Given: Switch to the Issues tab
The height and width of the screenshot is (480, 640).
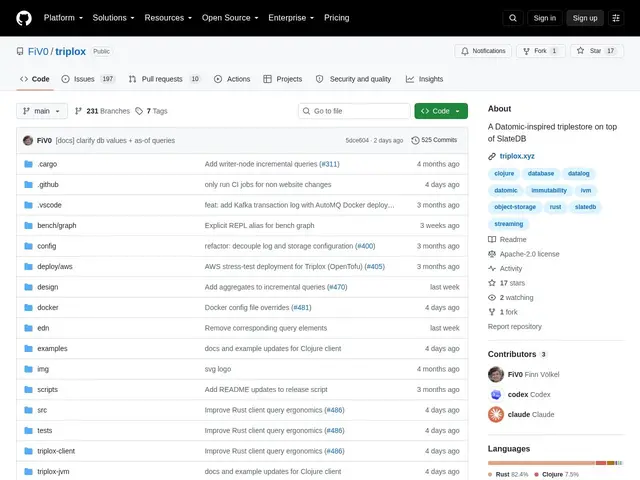Looking at the screenshot, I should pos(88,79).
